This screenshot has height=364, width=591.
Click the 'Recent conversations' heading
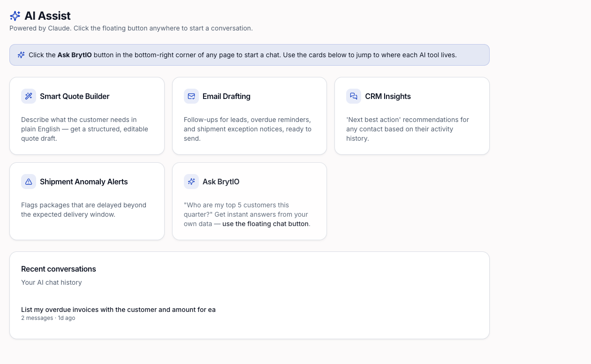pyautogui.click(x=59, y=269)
